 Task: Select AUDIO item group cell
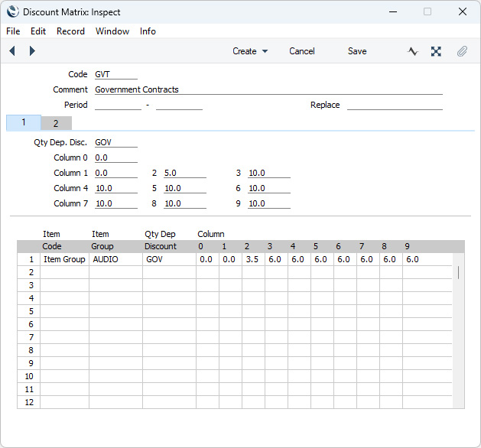point(115,259)
